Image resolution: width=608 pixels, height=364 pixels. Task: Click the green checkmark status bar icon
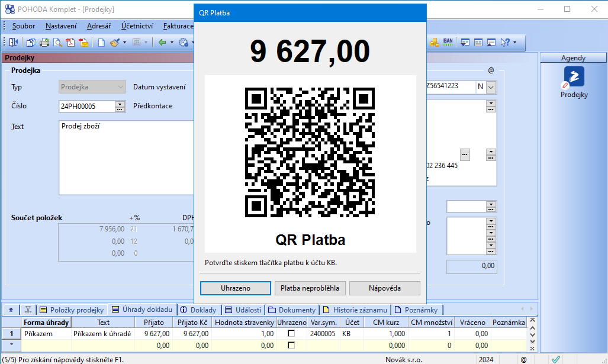coord(556,359)
